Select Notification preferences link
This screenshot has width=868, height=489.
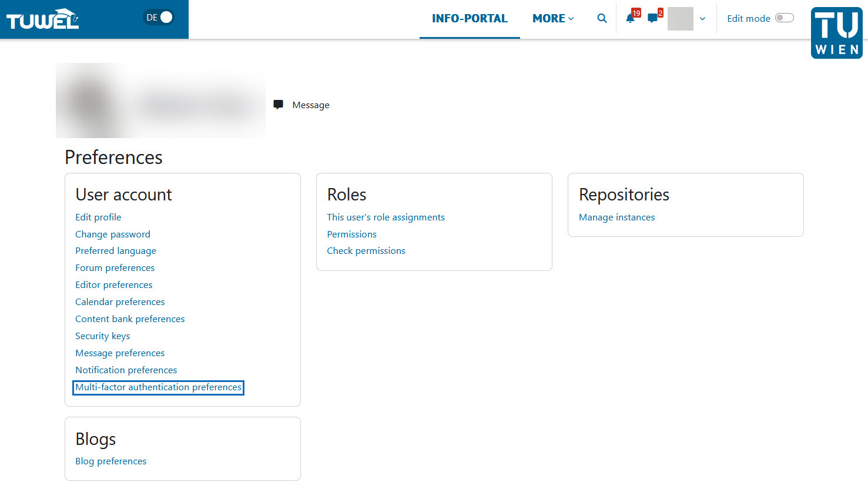pos(126,370)
